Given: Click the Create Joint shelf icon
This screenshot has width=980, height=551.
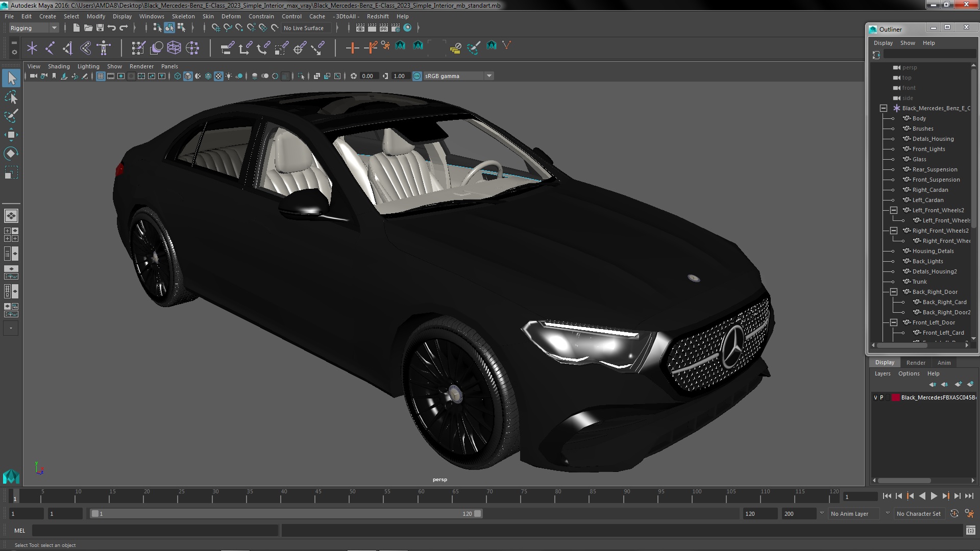Looking at the screenshot, I should coord(50,48).
